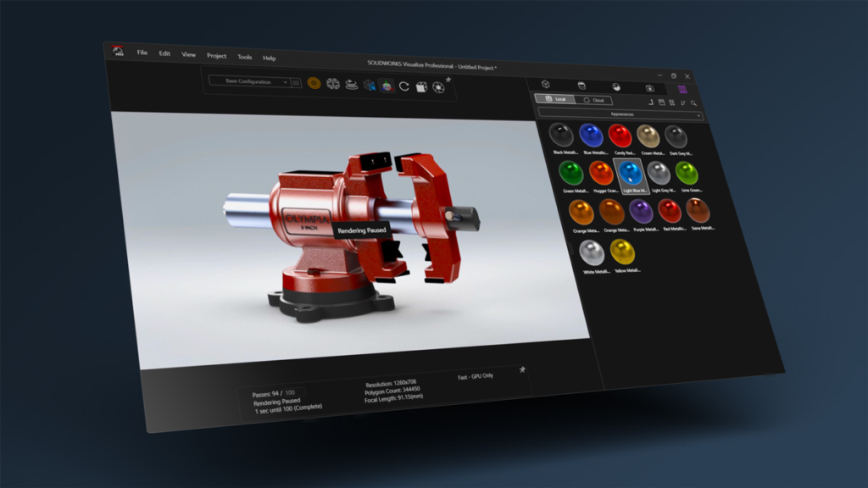Open the Project menu
Image resolution: width=868 pixels, height=488 pixels.
215,57
